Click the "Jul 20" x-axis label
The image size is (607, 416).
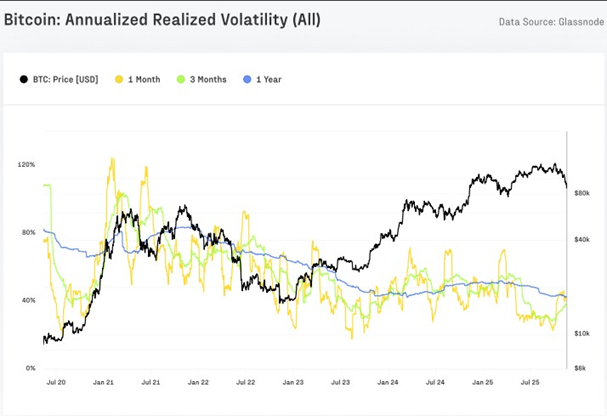point(56,382)
